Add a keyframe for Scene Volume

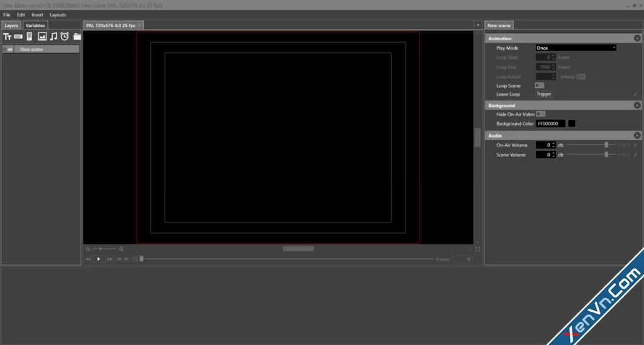pos(624,155)
